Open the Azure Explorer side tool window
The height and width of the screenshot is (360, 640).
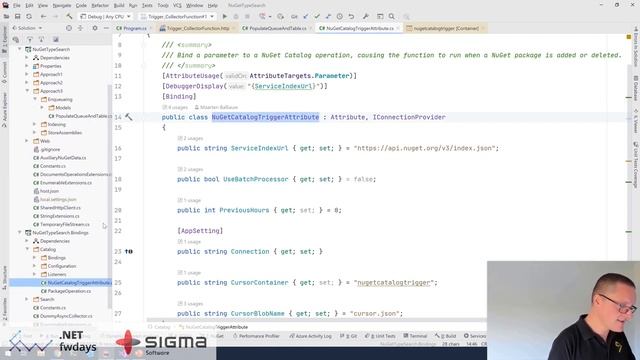[4, 109]
